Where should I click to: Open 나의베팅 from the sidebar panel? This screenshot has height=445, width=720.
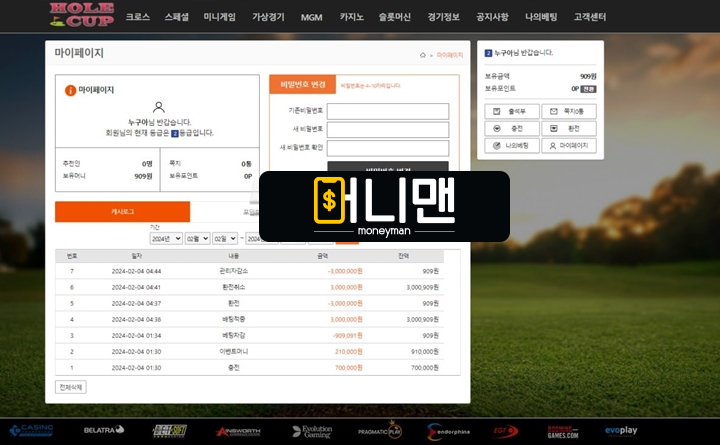pyautogui.click(x=511, y=145)
